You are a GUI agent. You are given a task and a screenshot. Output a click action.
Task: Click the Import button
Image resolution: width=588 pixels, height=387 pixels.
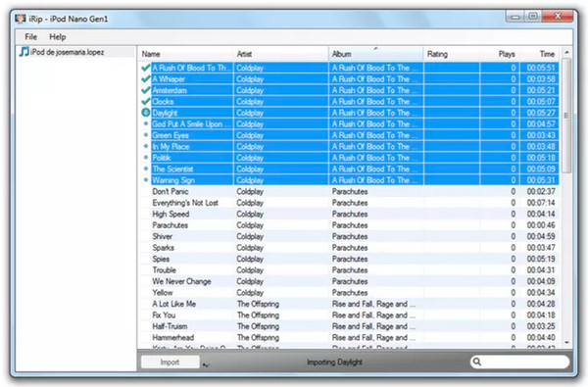tap(170, 362)
